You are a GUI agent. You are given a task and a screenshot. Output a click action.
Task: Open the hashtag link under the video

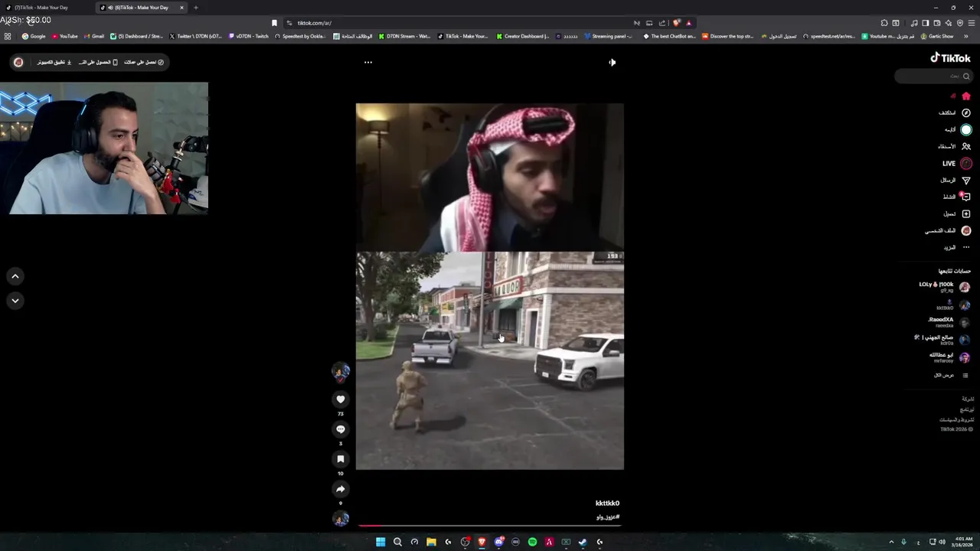pyautogui.click(x=608, y=517)
